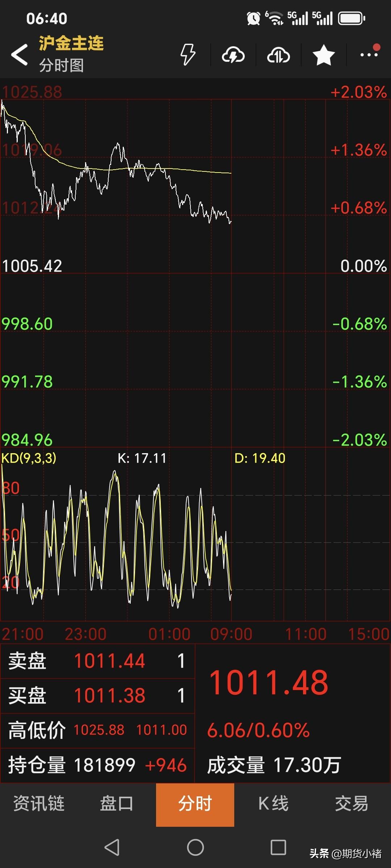
Task: Tap the cloud sync arrows icon
Action: tap(278, 55)
